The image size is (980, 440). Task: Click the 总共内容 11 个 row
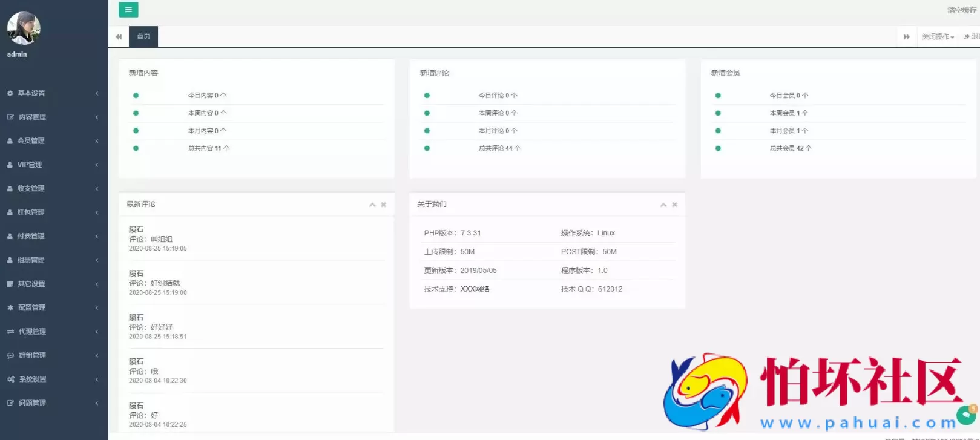pos(257,148)
